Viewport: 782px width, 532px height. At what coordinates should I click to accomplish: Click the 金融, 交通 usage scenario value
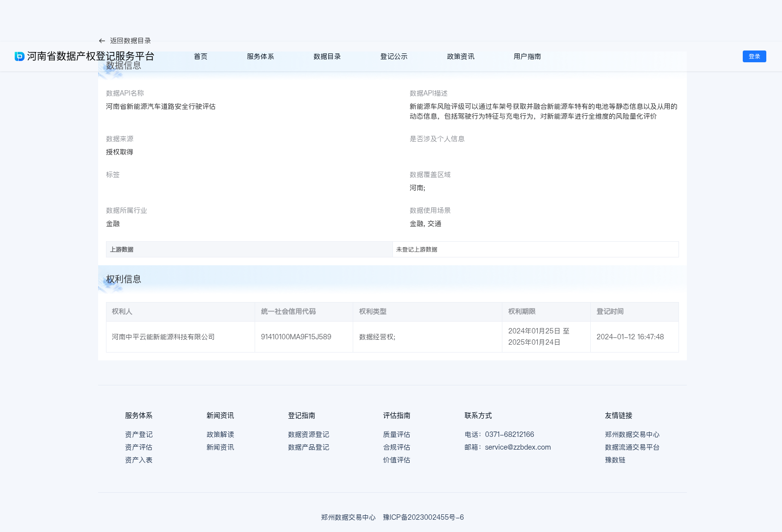(x=425, y=224)
